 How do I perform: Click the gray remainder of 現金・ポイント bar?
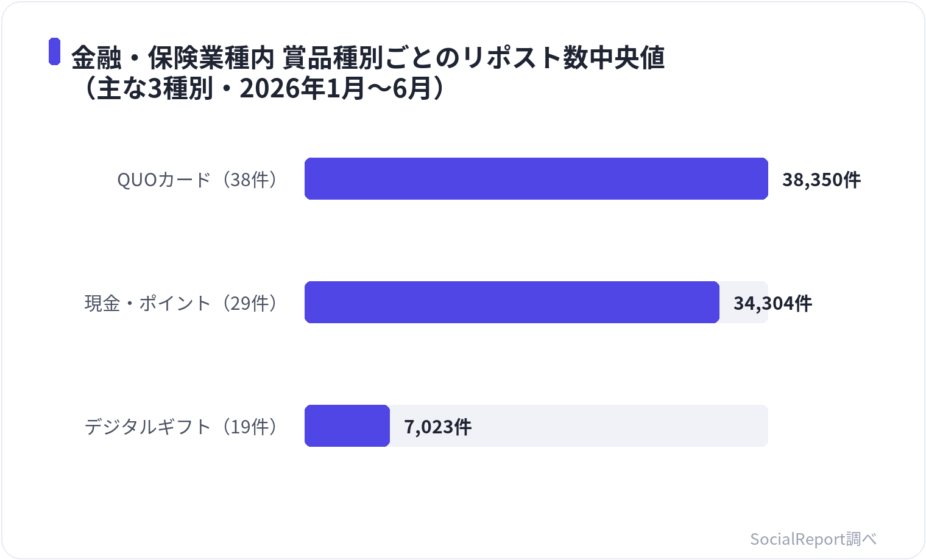[744, 302]
